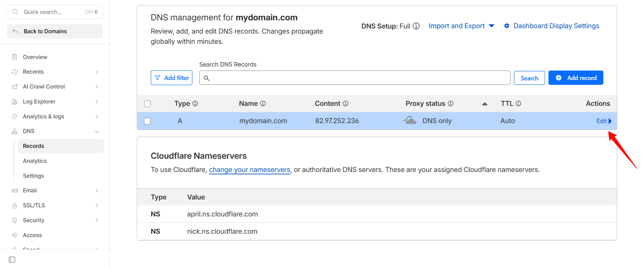Click the Type column info icon
Screen dimensions: 644x269
(x=195, y=103)
